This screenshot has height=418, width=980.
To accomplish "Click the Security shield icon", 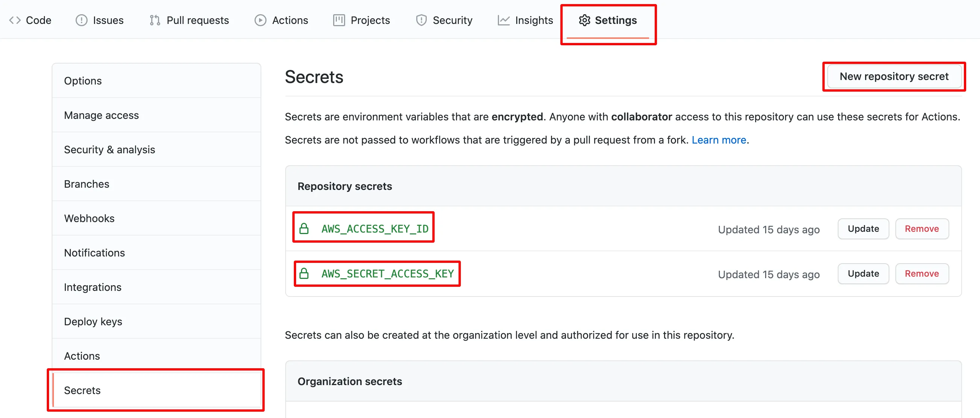I will (421, 20).
